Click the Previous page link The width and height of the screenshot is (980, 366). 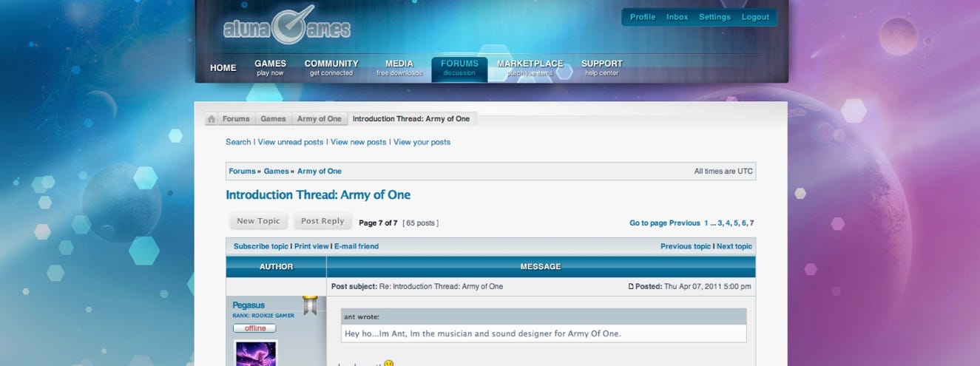tap(685, 223)
